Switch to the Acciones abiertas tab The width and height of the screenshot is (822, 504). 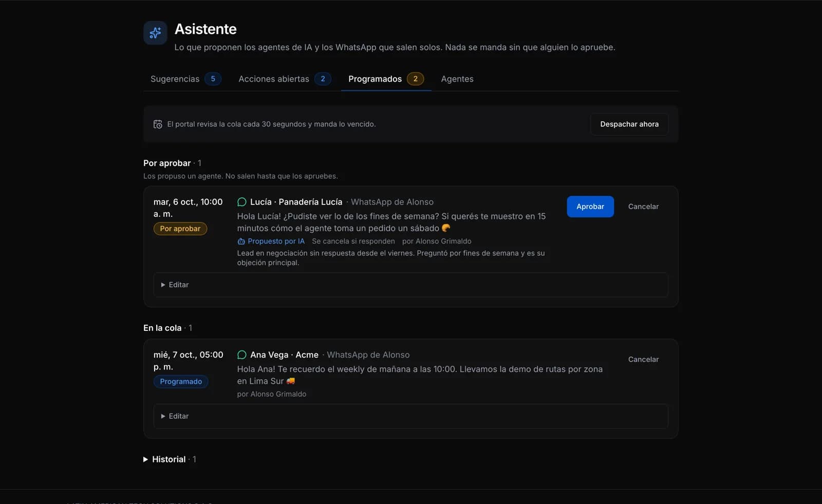tap(285, 79)
